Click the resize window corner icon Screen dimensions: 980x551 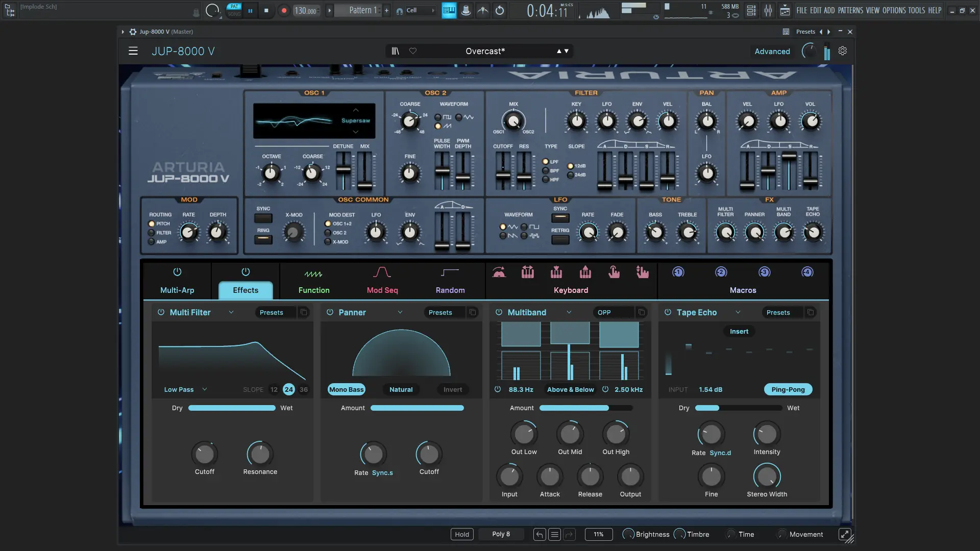pyautogui.click(x=845, y=534)
